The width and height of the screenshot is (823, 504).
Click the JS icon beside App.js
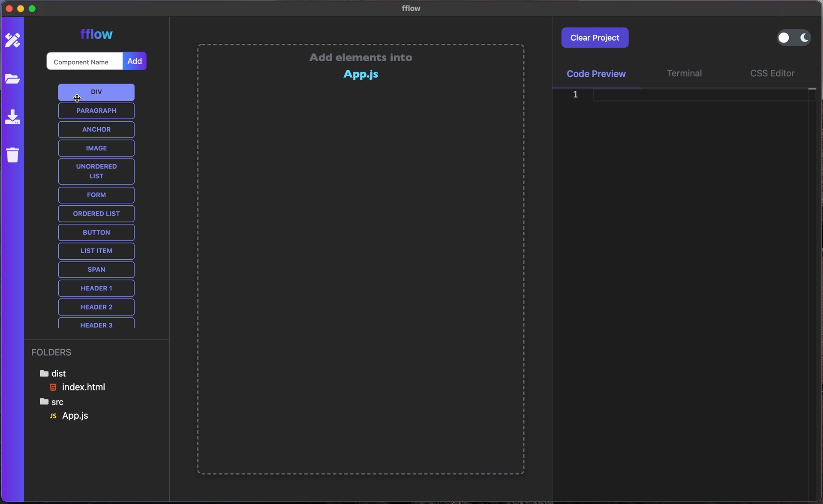click(x=53, y=416)
